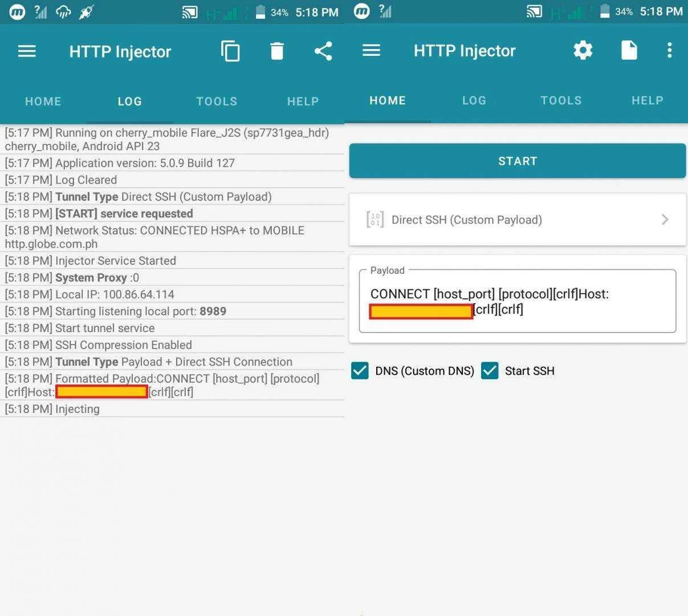
Task: Select HOME tab on Home screen
Action: pyautogui.click(x=388, y=100)
